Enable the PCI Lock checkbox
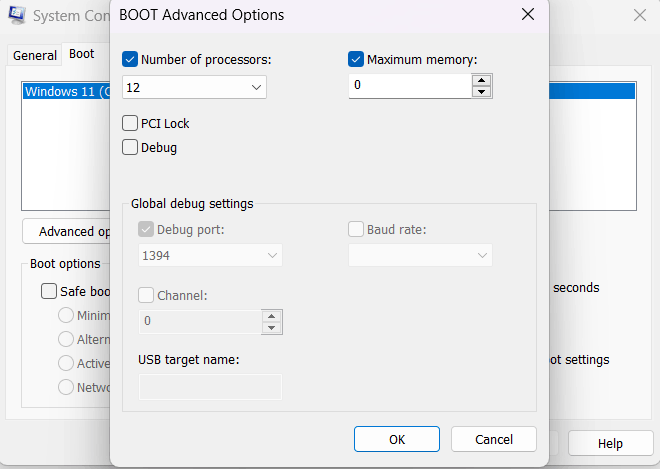 [130, 123]
